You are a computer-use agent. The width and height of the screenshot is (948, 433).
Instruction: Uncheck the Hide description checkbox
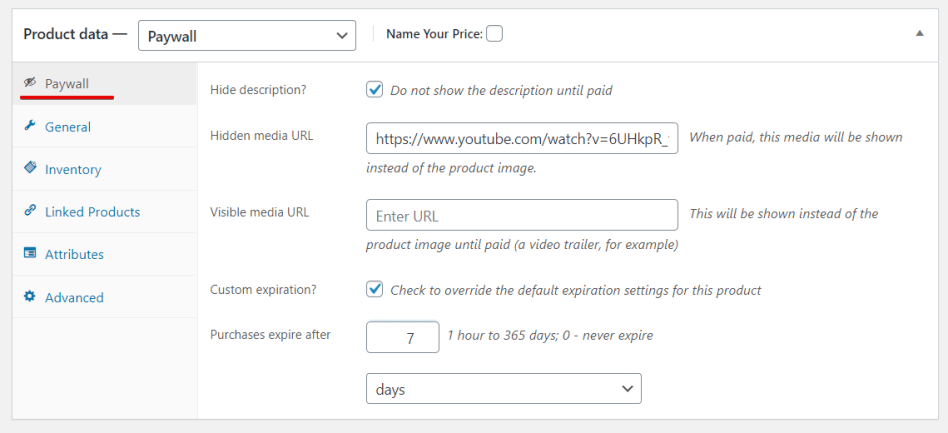coord(375,90)
